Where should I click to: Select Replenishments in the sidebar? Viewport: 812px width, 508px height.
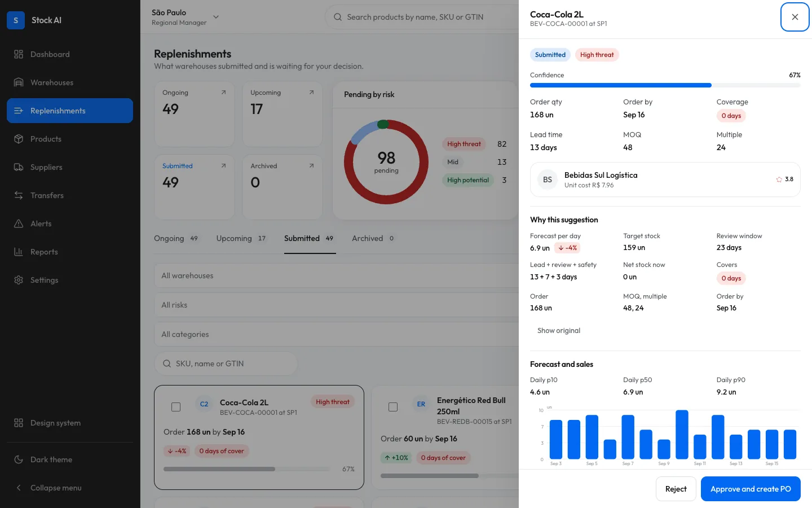pos(70,111)
